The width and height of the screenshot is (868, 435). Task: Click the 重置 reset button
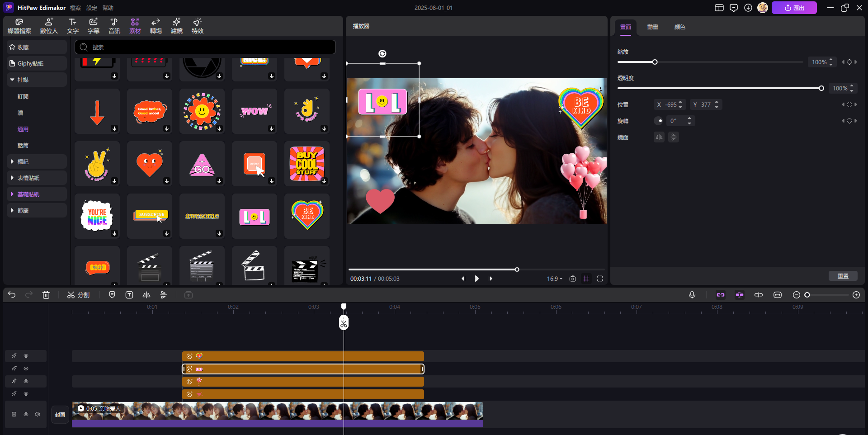[x=843, y=276]
